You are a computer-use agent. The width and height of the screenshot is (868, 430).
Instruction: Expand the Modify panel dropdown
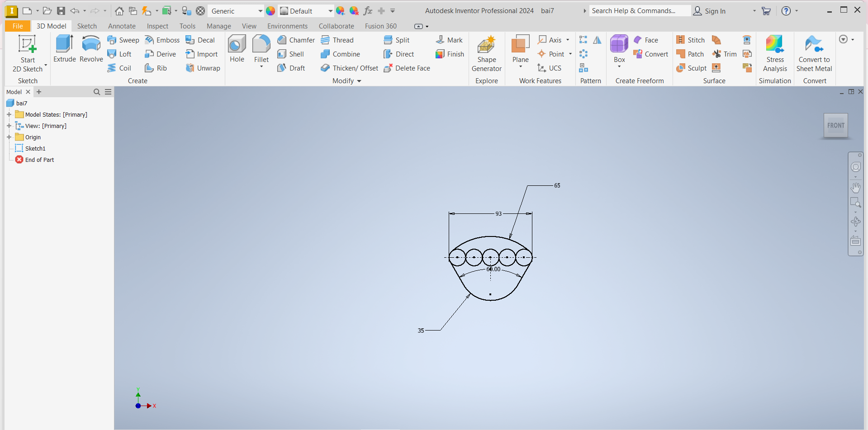click(x=359, y=81)
